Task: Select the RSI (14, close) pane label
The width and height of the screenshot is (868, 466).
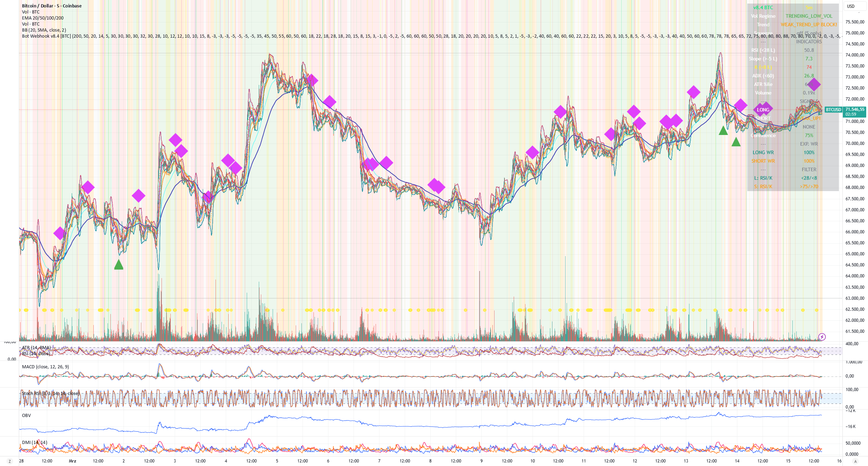Action: [36, 353]
